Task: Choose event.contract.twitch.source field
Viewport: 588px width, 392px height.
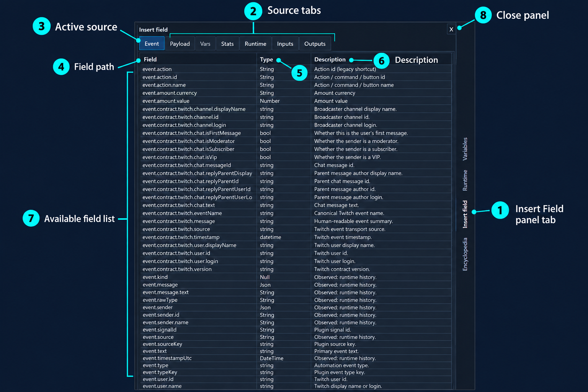Action: 296,229
